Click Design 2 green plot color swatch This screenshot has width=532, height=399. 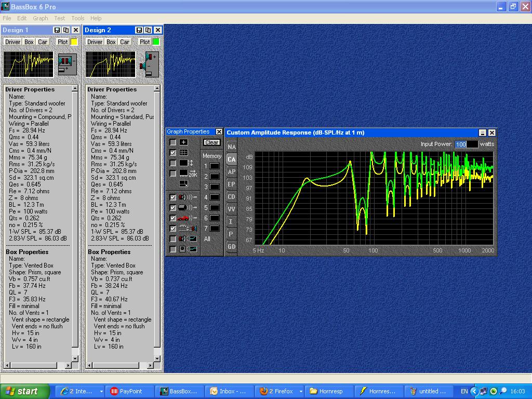[x=156, y=42]
